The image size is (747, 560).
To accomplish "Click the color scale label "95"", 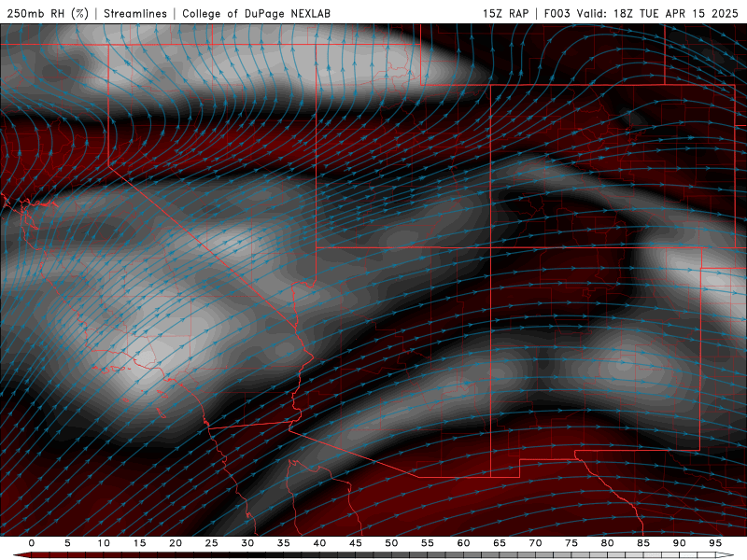I will [x=715, y=543].
